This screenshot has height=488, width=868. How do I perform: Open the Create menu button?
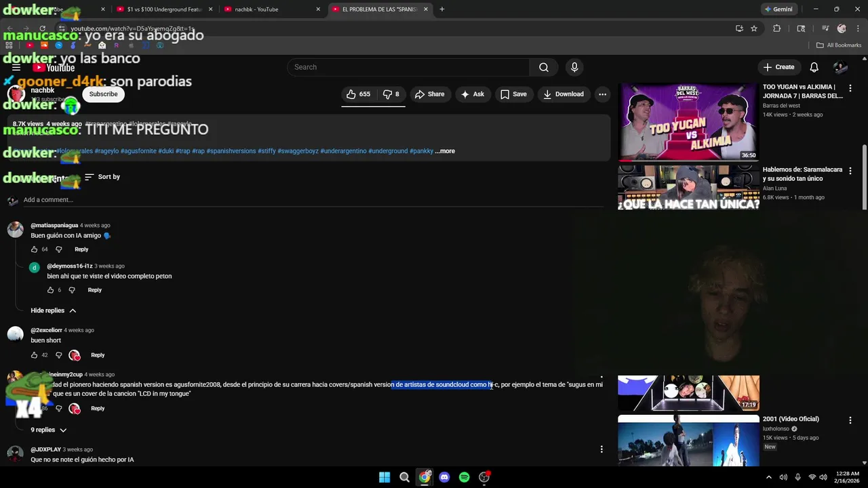pyautogui.click(x=778, y=67)
